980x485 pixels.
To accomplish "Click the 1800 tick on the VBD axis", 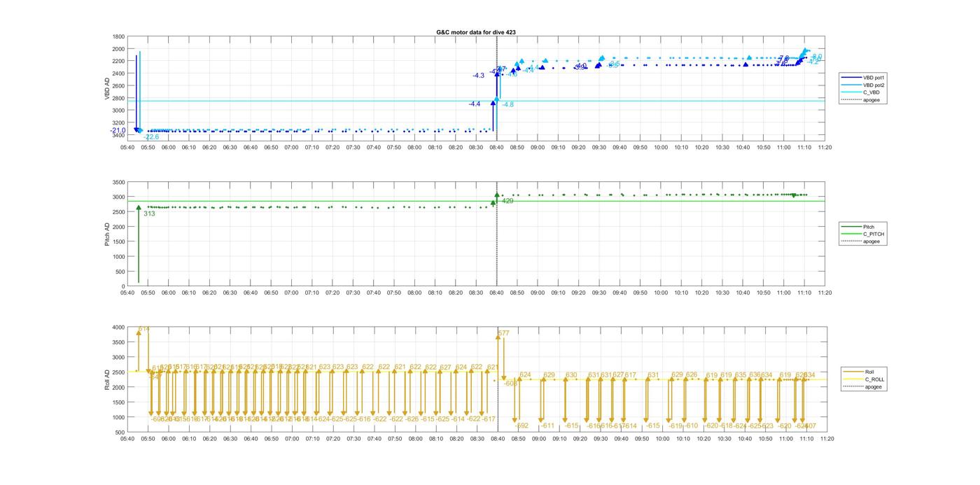I will (x=118, y=36).
